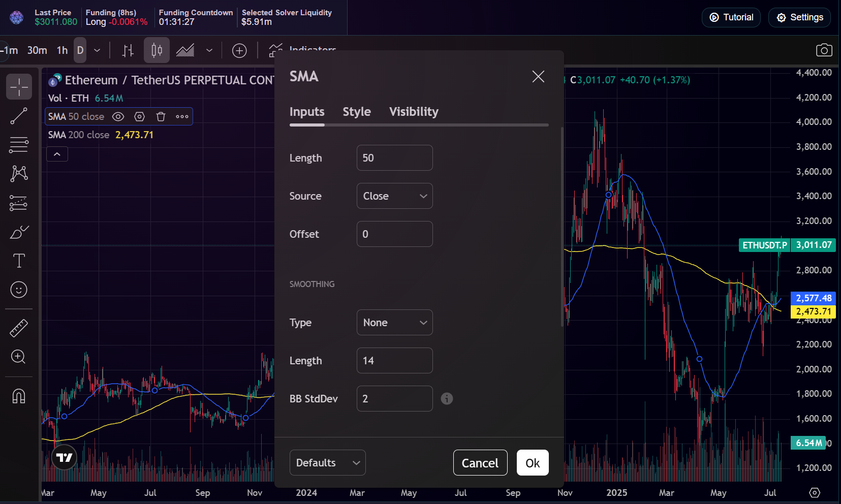The width and height of the screenshot is (841, 504).
Task: Select the text annotation tool
Action: [x=19, y=261]
